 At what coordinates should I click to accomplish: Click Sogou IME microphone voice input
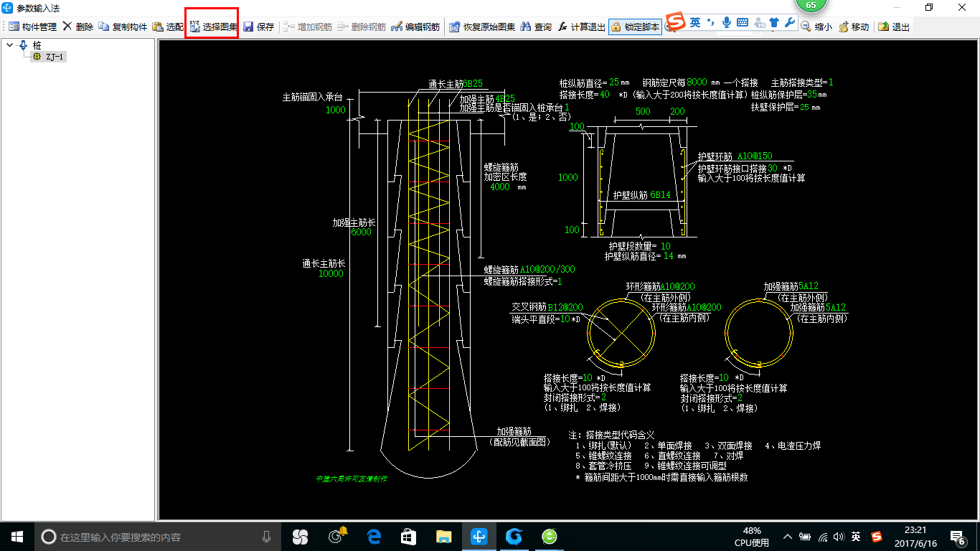tap(726, 22)
